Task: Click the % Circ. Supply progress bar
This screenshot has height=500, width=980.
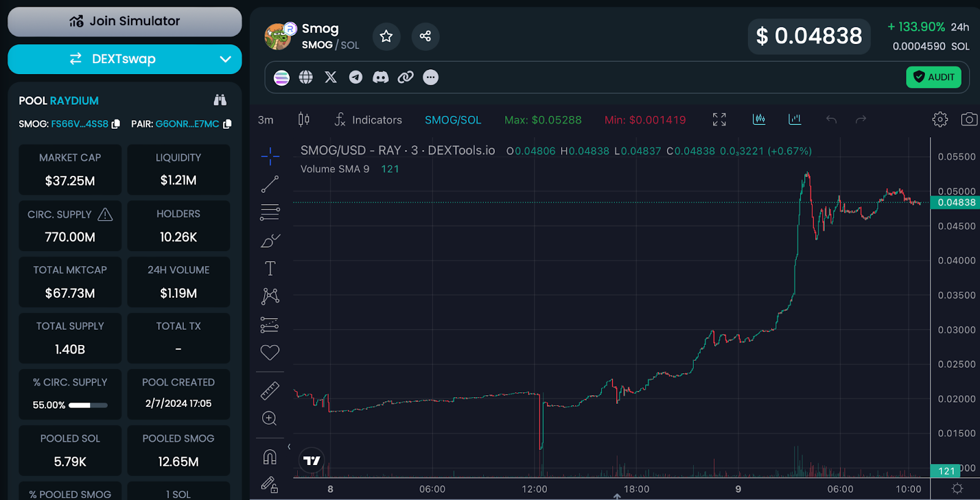Action: click(x=88, y=405)
